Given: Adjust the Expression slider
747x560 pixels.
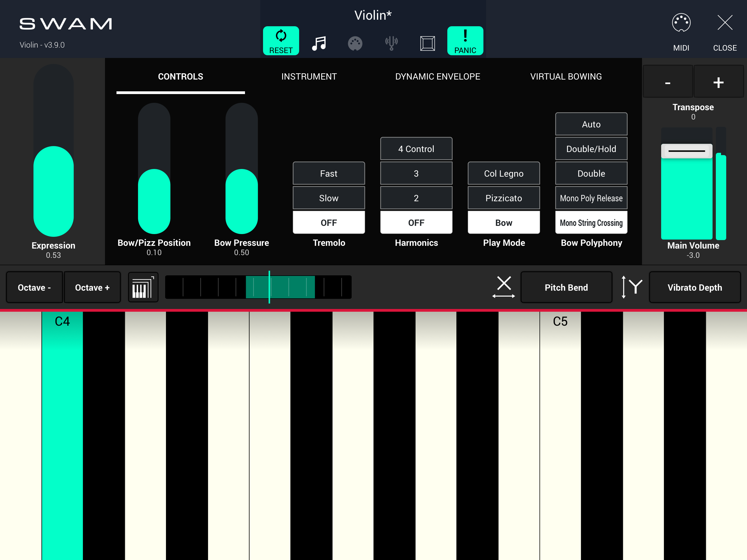Looking at the screenshot, I should click(x=53, y=150).
